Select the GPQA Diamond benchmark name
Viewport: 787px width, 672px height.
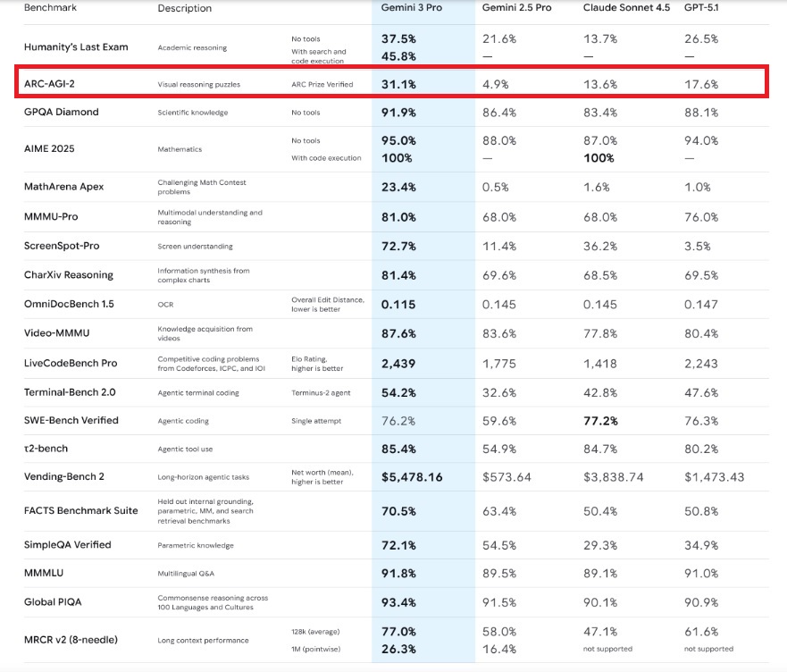pyautogui.click(x=62, y=113)
